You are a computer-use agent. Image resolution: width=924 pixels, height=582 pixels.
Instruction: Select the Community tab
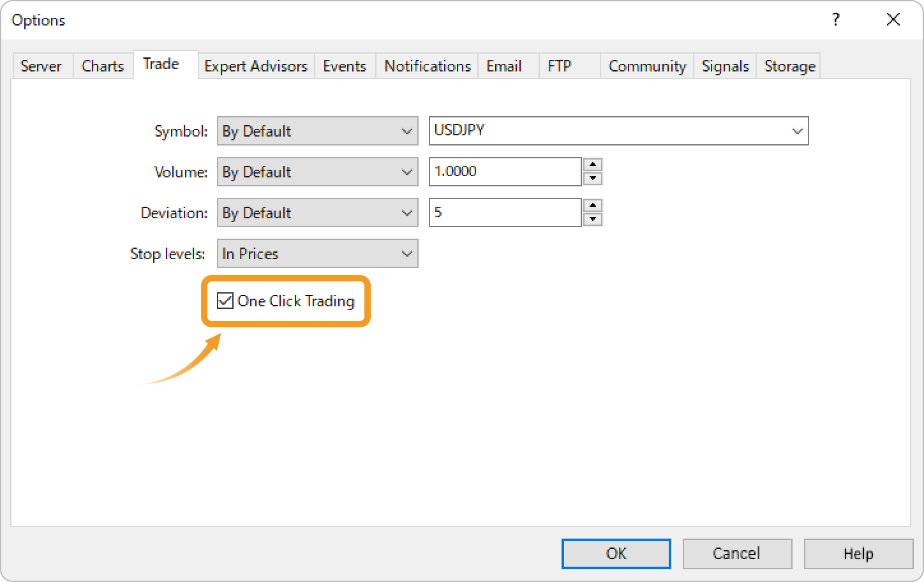click(646, 66)
